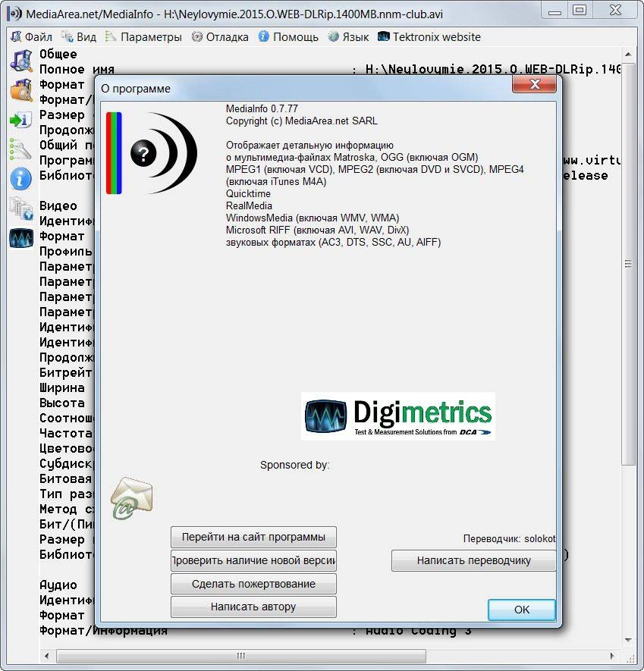
Task: Click the open file sidebar icon
Action: pyautogui.click(x=21, y=61)
